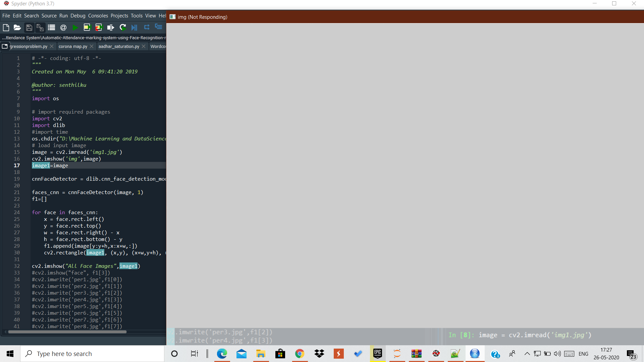Switch to the corona map.py tab
This screenshot has width=644, height=362.
pos(72,46)
